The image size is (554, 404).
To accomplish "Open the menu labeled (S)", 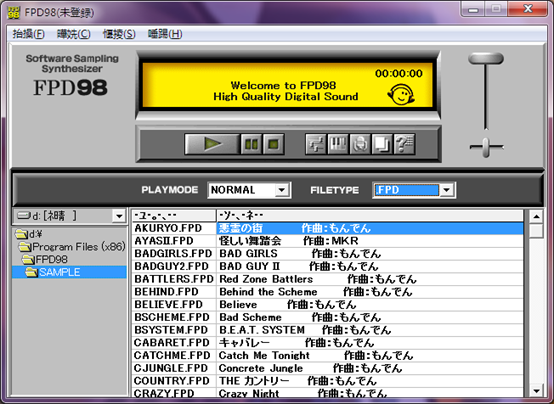I will pos(119,34).
